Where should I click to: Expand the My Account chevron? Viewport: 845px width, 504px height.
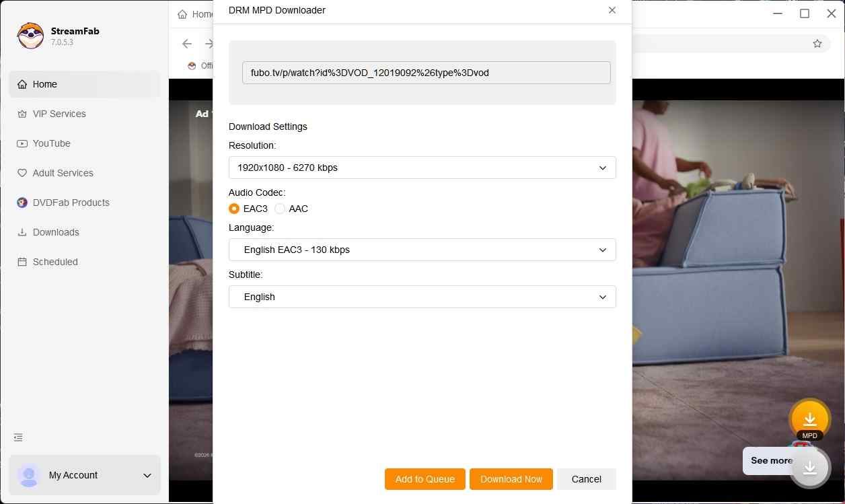[147, 476]
